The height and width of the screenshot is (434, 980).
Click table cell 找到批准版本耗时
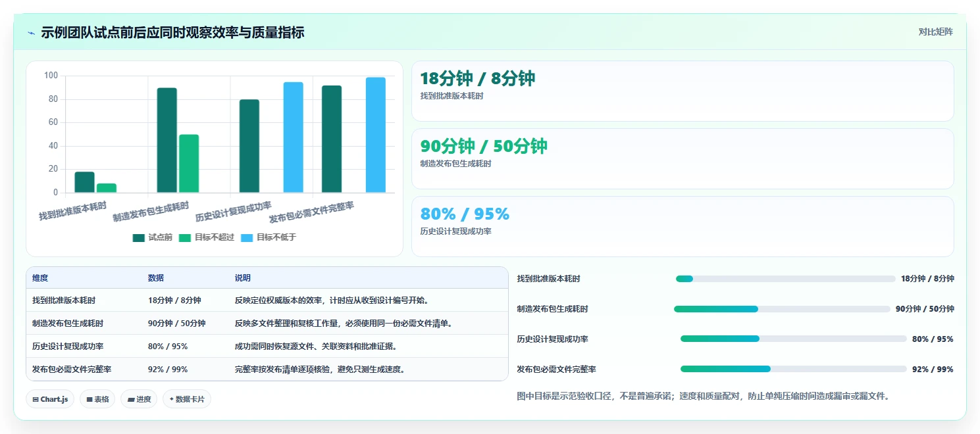[x=64, y=301]
